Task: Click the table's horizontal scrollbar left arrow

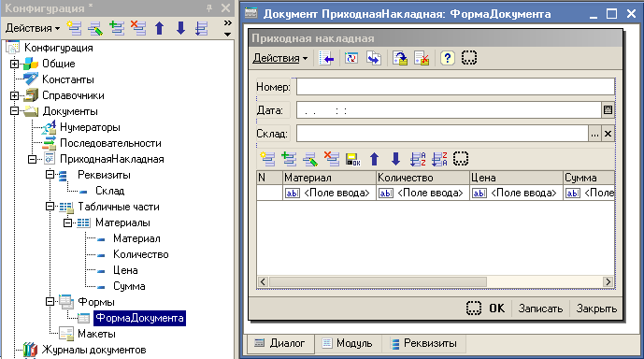Action: point(263,281)
